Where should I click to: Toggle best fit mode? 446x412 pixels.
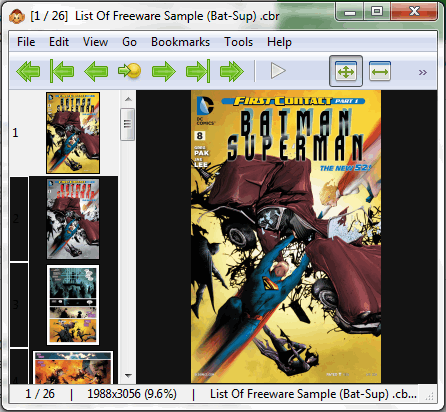(346, 71)
